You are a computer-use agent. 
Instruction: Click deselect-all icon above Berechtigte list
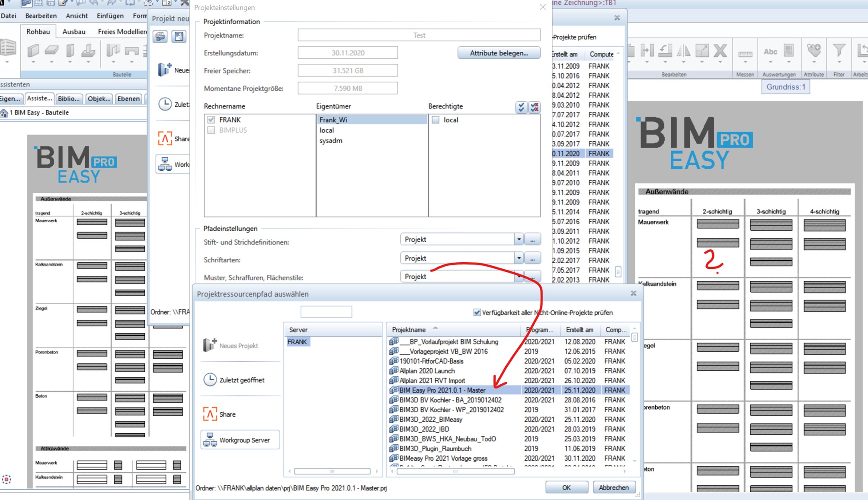(x=535, y=107)
